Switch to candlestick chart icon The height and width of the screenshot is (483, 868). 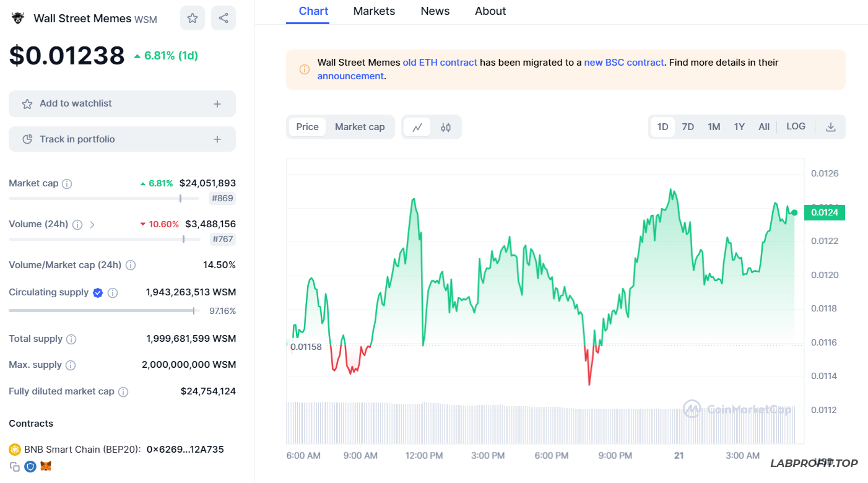point(446,127)
